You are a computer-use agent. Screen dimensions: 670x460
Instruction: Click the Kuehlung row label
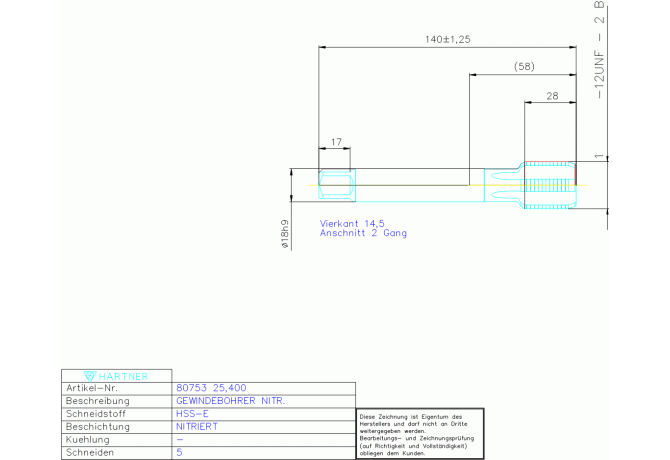(x=87, y=440)
